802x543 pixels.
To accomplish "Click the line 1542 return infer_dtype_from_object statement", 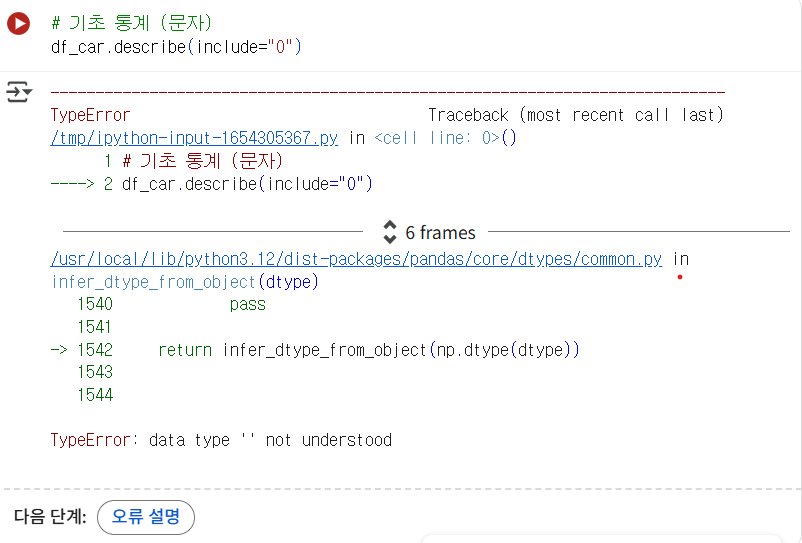I will [369, 350].
